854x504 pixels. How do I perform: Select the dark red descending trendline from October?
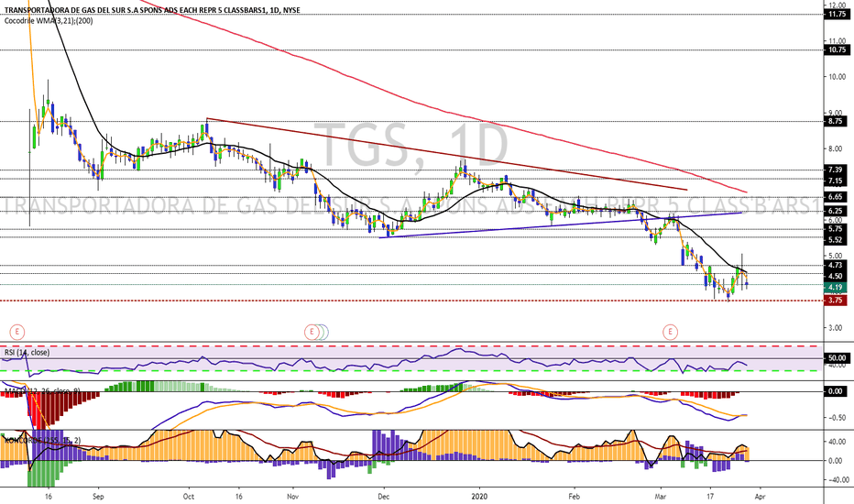446,154
